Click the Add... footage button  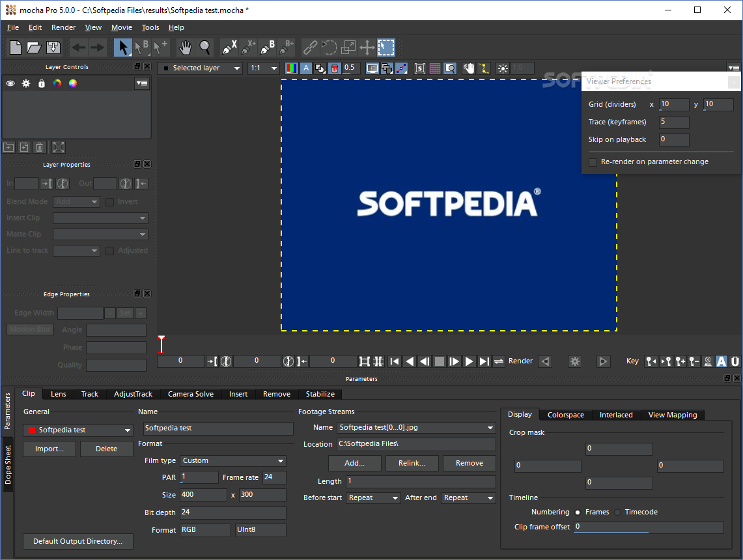[354, 464]
